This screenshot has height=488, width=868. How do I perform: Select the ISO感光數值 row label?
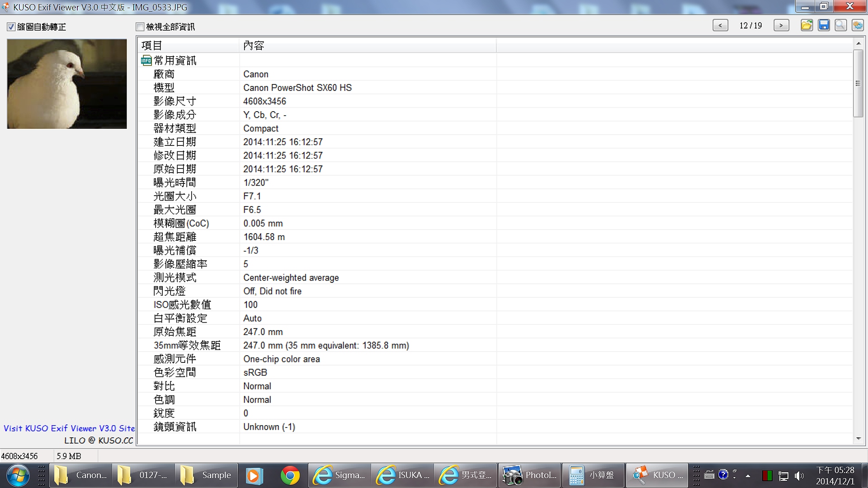tap(182, 305)
